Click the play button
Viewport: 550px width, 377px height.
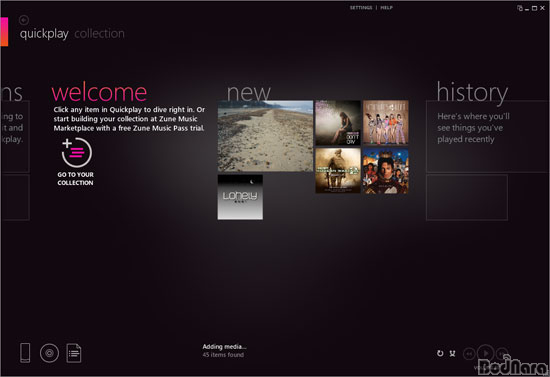485,353
